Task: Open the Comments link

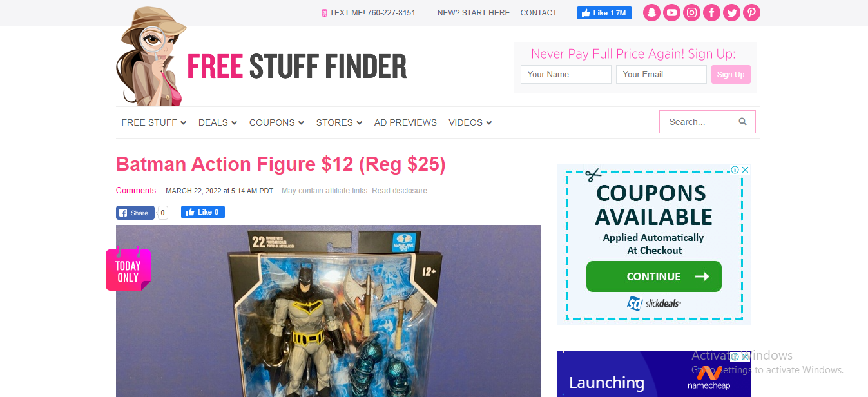Action: (x=136, y=191)
